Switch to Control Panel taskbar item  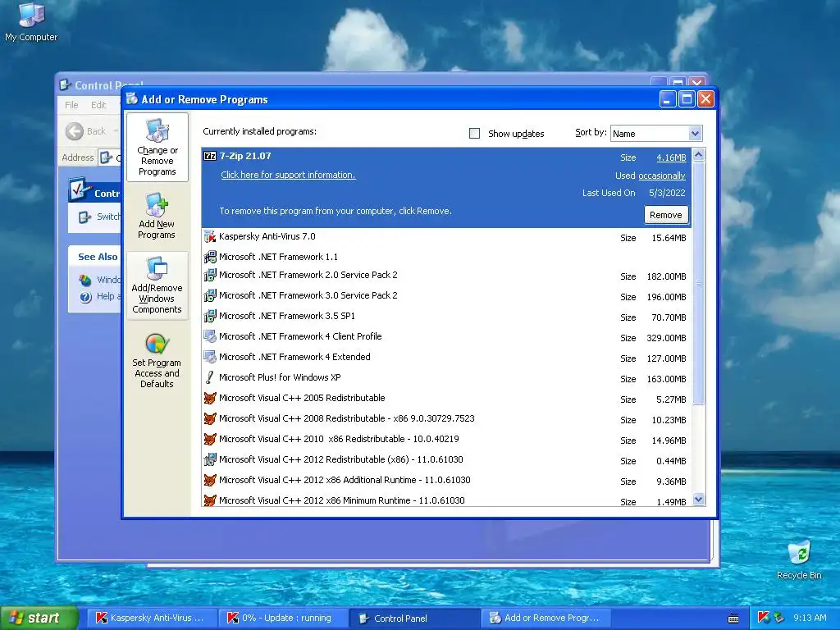(414, 618)
